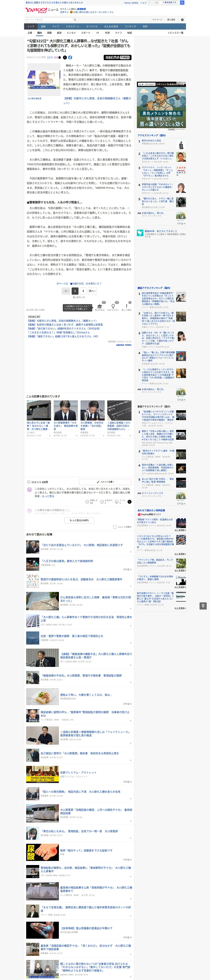Toggle コメント非表示 checkbox
The height and width of the screenshot is (980, 210).
pos(115,527)
